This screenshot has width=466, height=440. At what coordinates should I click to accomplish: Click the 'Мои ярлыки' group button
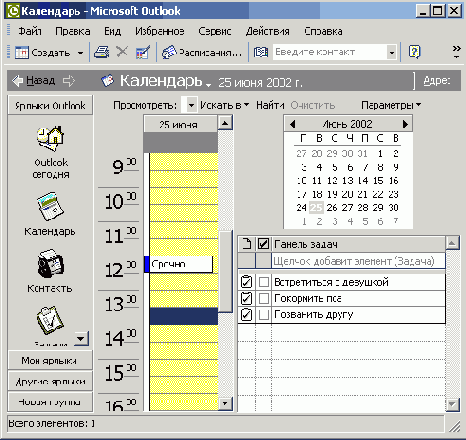point(50,360)
